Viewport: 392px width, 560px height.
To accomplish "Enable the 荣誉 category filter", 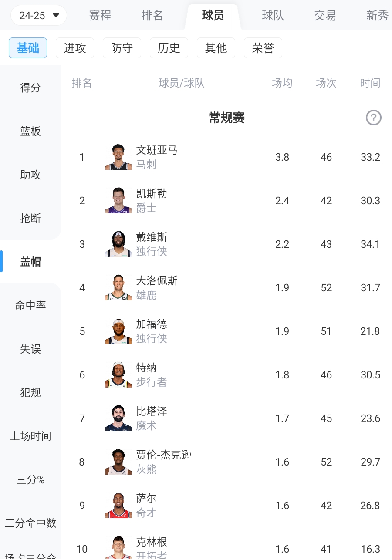I will [x=263, y=48].
